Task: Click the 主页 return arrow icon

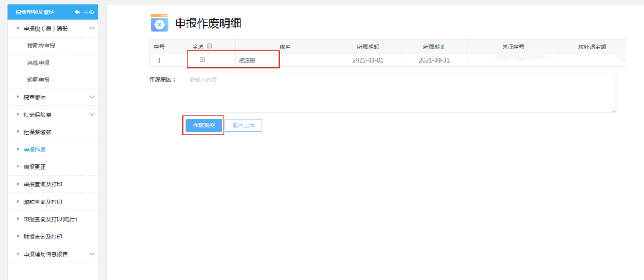Action: coord(77,12)
